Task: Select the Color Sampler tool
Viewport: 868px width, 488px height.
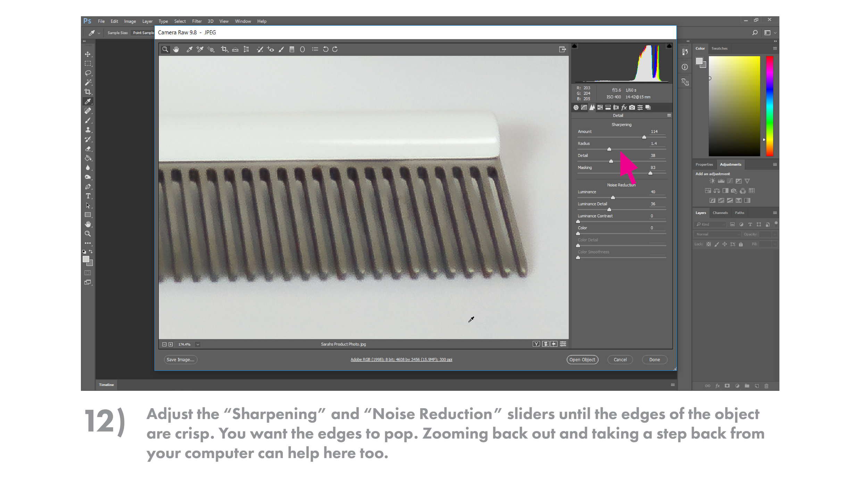Action: [200, 49]
